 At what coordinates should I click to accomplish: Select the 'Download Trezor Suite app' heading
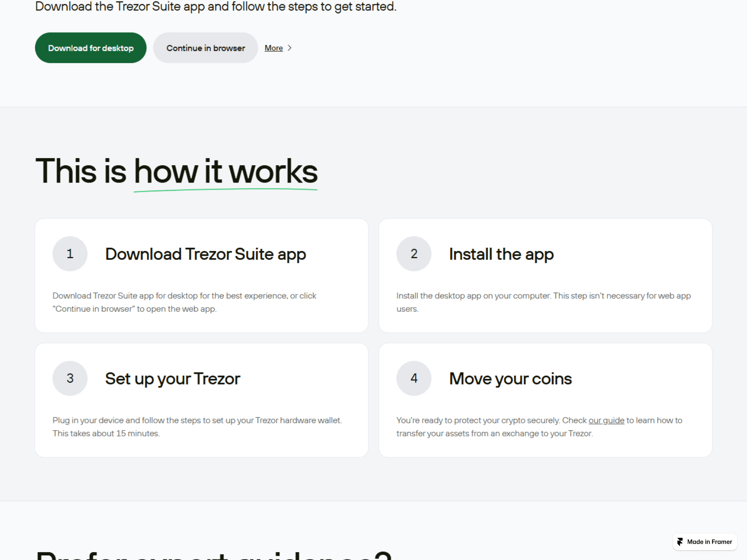[205, 254]
